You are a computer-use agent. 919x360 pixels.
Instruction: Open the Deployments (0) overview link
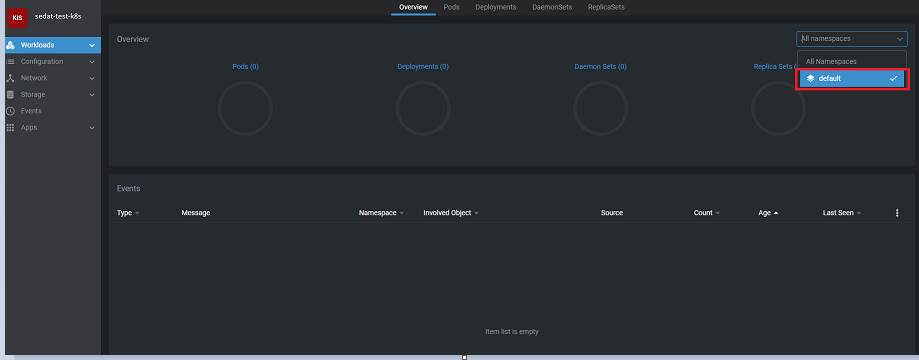coord(423,67)
